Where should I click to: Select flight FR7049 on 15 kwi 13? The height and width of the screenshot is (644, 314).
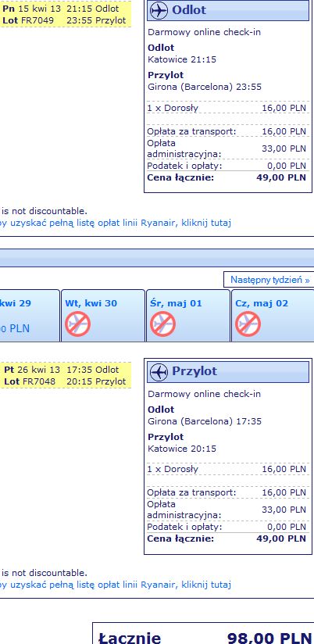(x=66, y=14)
